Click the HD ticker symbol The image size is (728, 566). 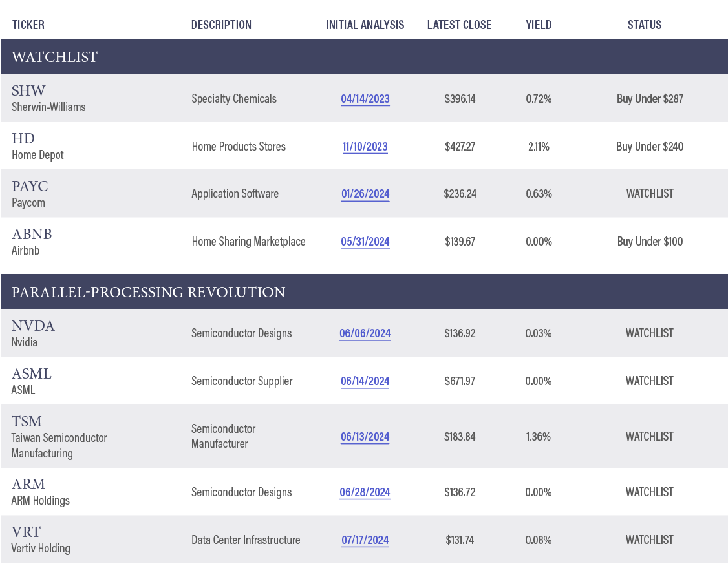pos(23,138)
